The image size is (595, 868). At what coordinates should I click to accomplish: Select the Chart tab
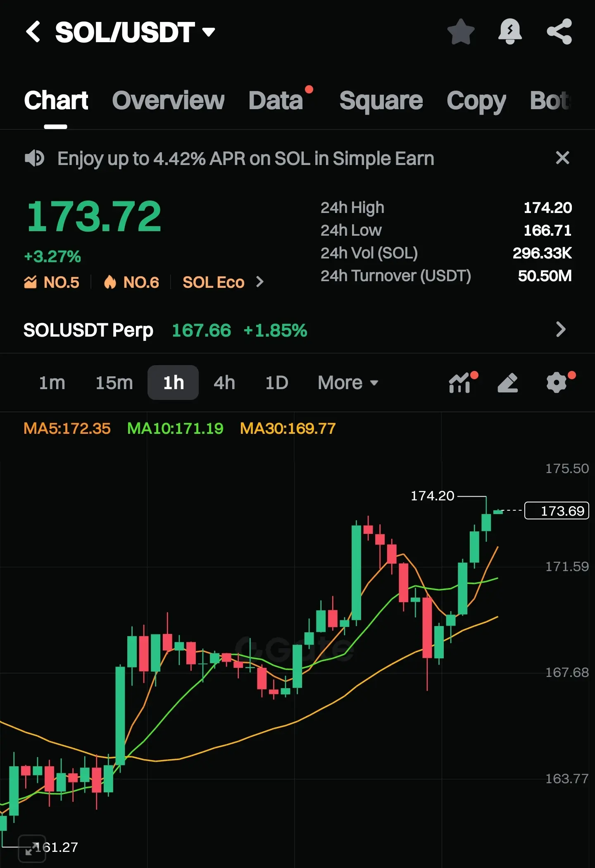pos(56,100)
